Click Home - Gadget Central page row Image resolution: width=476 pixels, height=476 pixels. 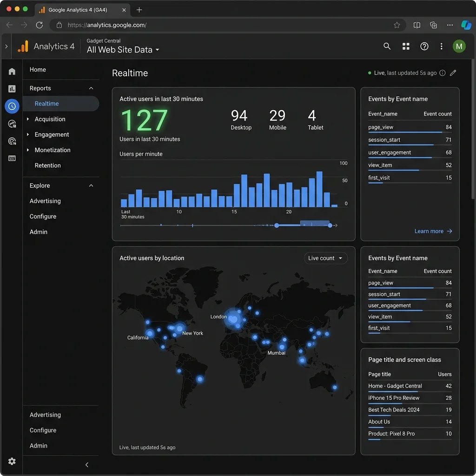410,386
